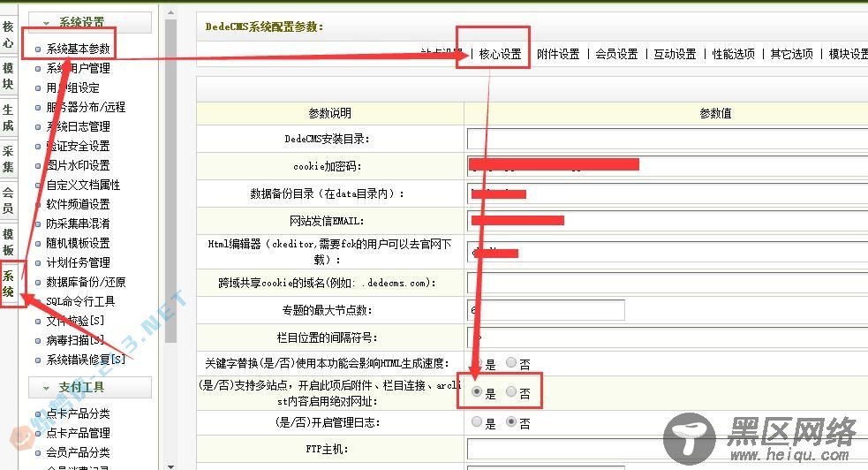Open 验证安全设置 link
This screenshot has width=868, height=470.
(x=78, y=146)
